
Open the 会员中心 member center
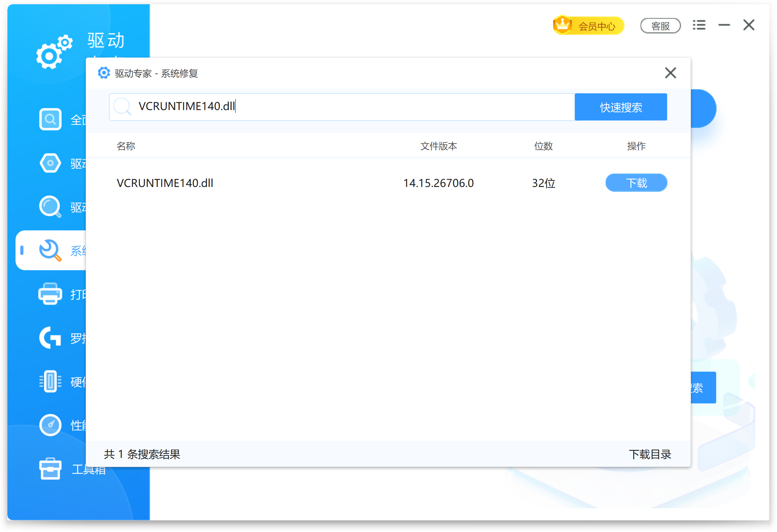click(x=588, y=25)
